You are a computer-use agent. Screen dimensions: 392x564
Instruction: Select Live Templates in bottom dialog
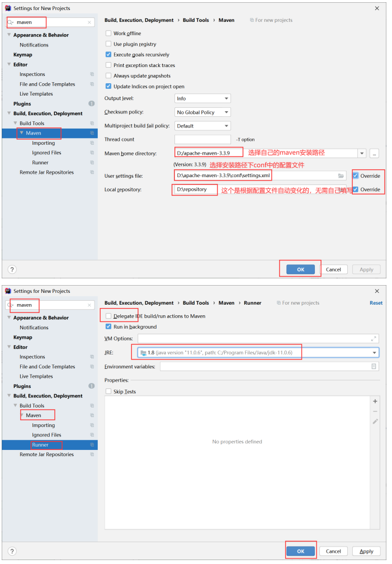click(36, 376)
